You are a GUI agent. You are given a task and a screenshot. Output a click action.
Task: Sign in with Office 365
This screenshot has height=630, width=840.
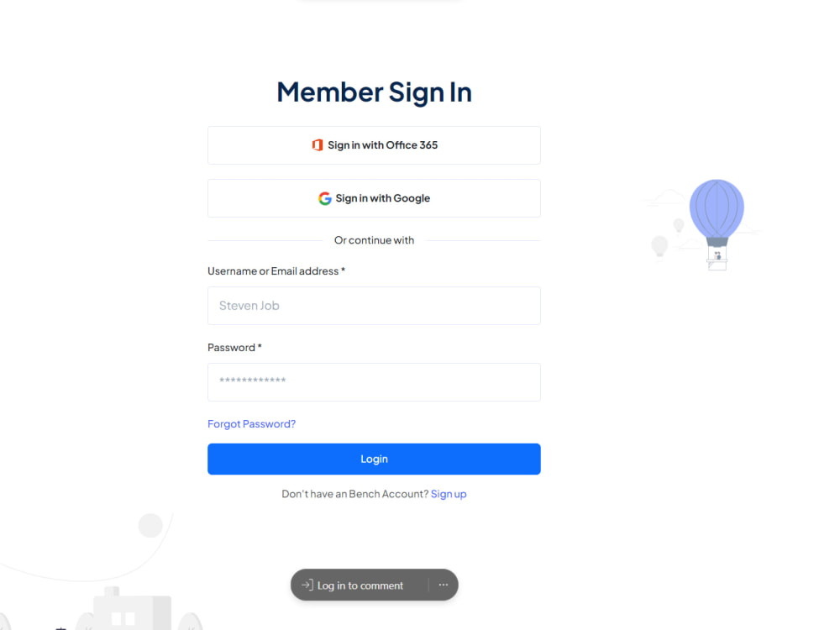coord(374,145)
